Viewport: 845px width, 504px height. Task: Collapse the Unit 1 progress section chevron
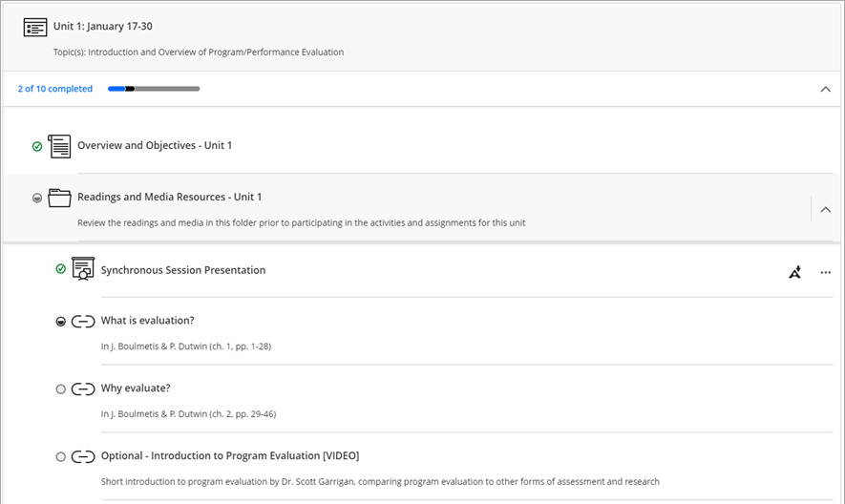(x=826, y=89)
